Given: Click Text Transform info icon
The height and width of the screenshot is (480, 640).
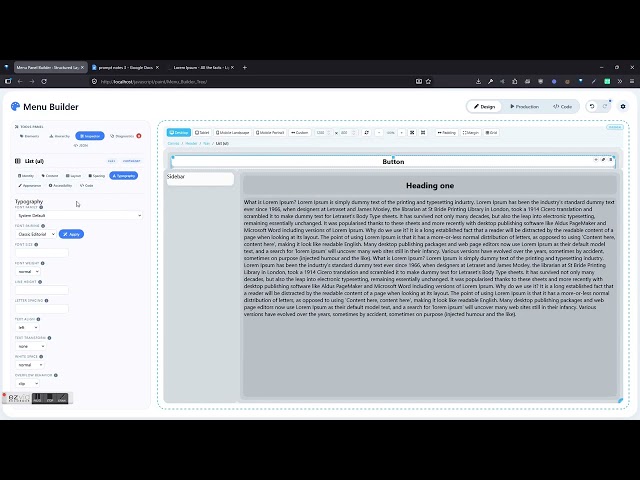Looking at the screenshot, I should click(49, 338).
